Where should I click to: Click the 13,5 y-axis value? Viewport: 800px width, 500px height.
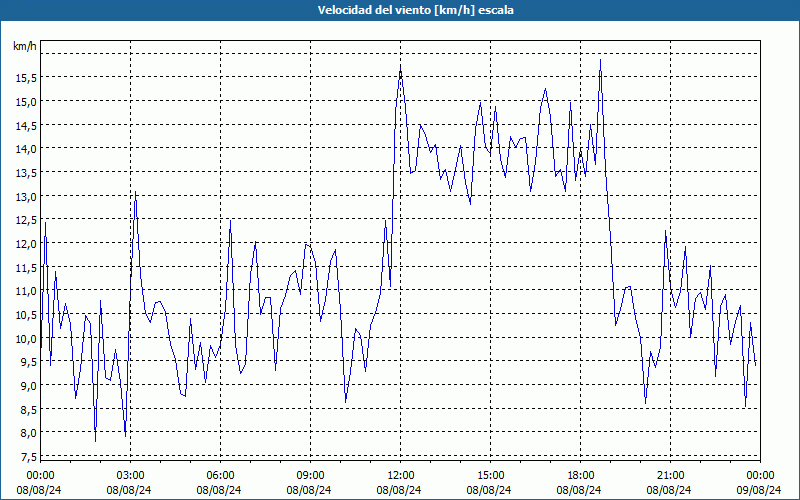[26, 172]
